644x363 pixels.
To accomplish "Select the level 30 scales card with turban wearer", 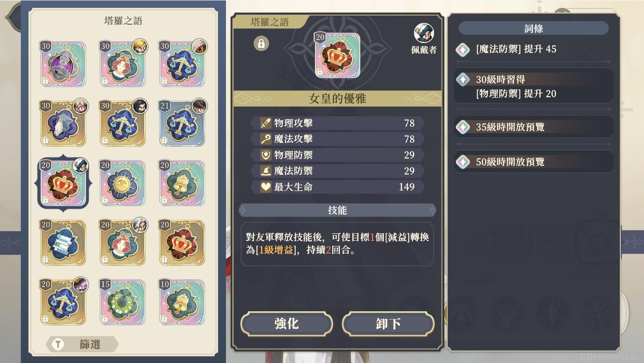I will tap(182, 64).
